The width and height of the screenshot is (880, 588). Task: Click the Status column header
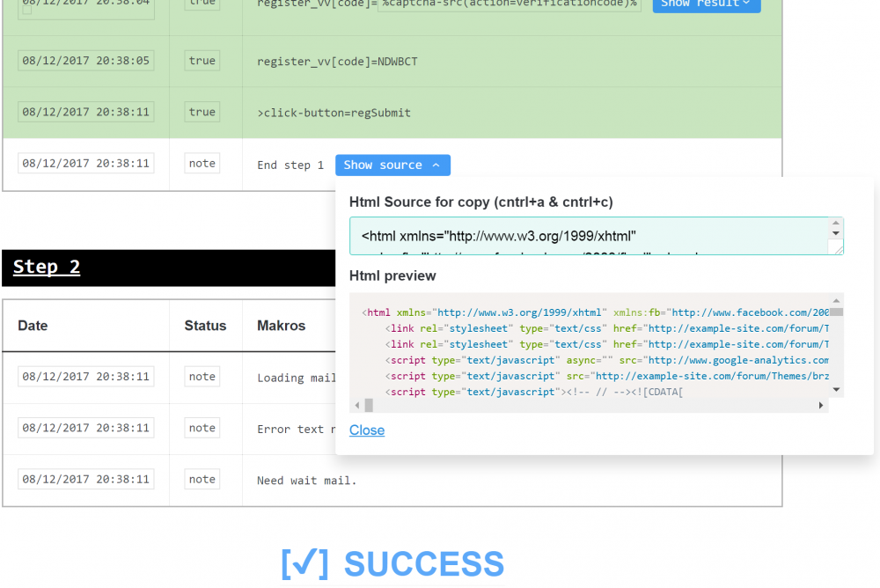[205, 326]
